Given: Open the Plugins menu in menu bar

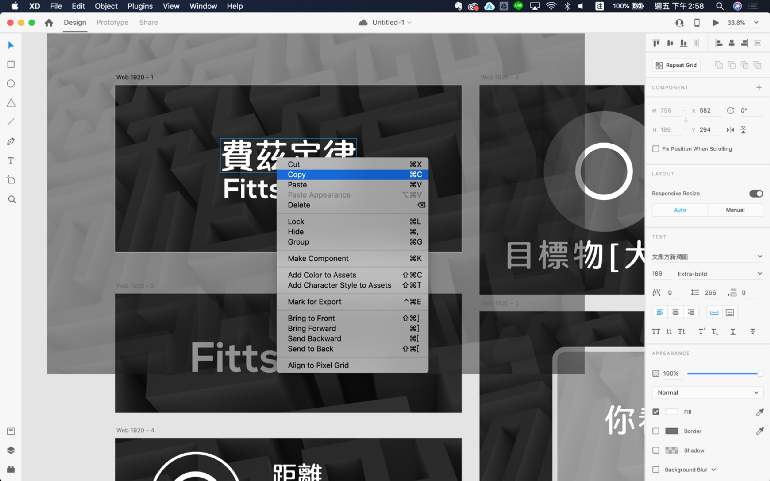Looking at the screenshot, I should 140,6.
